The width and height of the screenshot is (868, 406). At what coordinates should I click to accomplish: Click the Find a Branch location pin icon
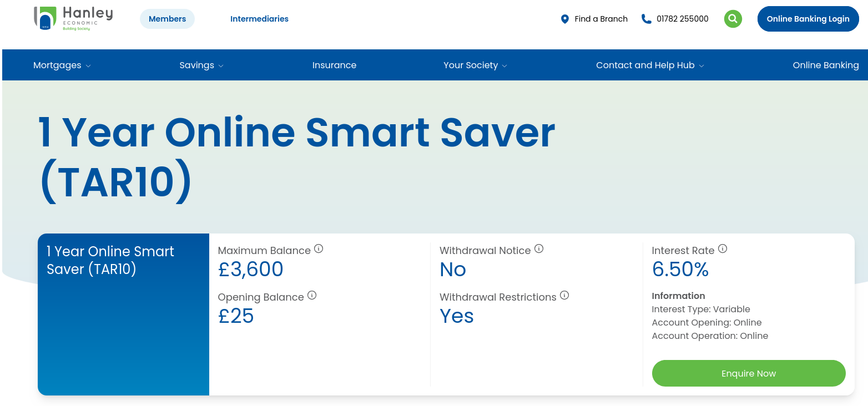pos(565,19)
